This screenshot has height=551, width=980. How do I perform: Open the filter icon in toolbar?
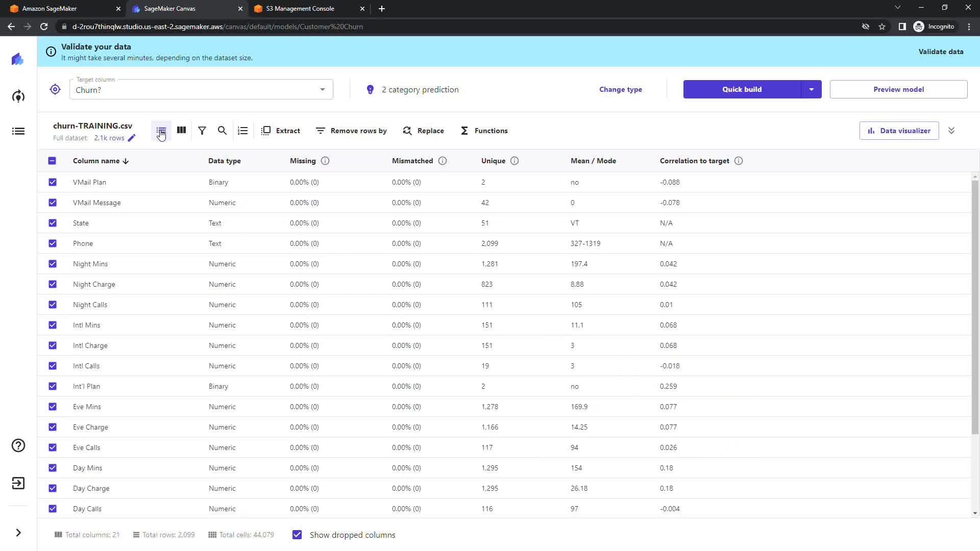(202, 131)
